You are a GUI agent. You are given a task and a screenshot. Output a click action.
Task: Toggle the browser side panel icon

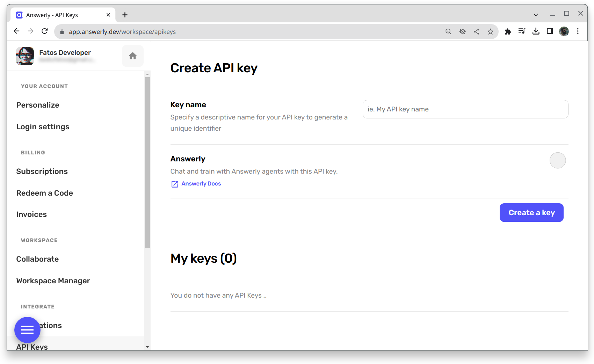tap(550, 31)
